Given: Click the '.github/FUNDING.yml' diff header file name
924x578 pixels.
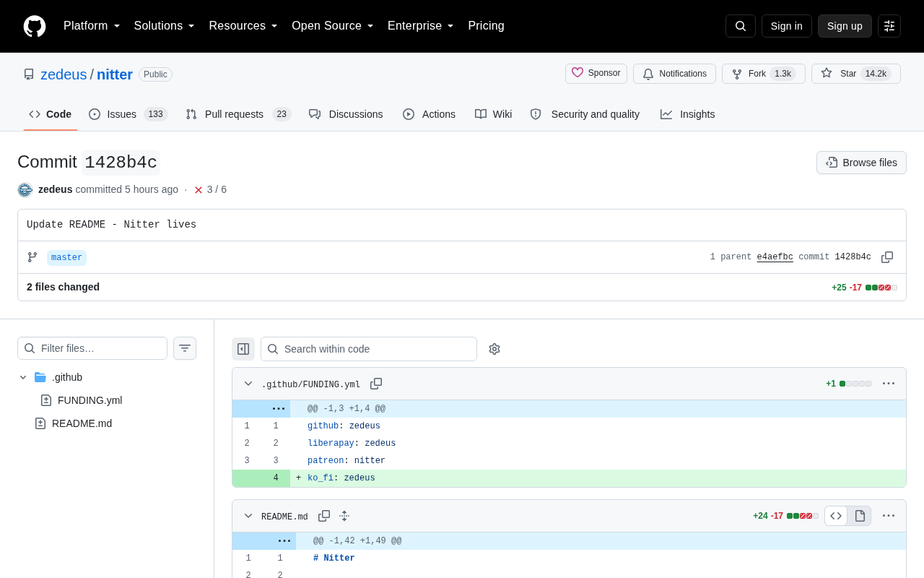Looking at the screenshot, I should [x=310, y=384].
